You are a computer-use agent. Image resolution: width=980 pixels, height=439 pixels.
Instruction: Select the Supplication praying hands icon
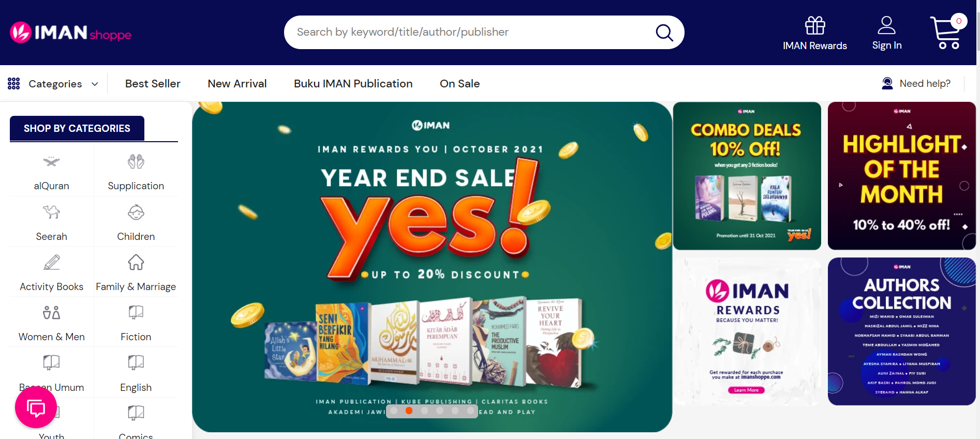136,162
